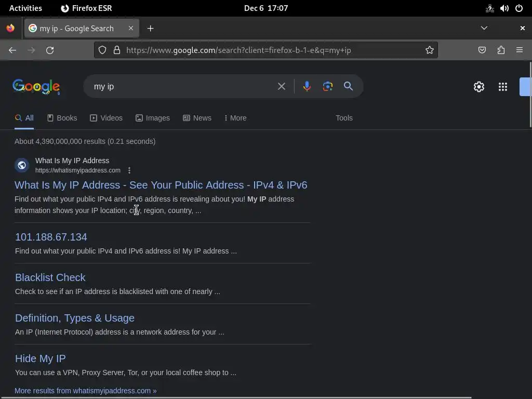
Task: Open the Firefox ESR app menu
Action: [x=87, y=8]
